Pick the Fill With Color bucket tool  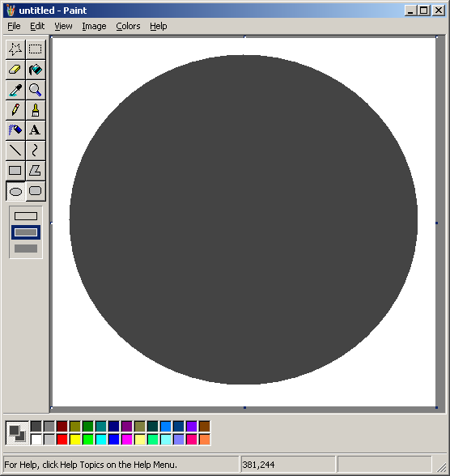point(36,70)
